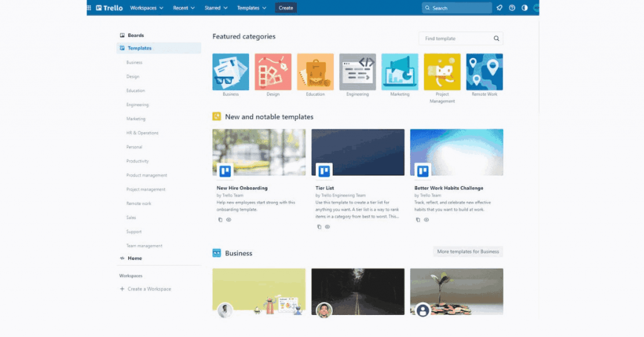Click the Trello logo
Image resolution: width=644 pixels, height=337 pixels.
[x=109, y=8]
